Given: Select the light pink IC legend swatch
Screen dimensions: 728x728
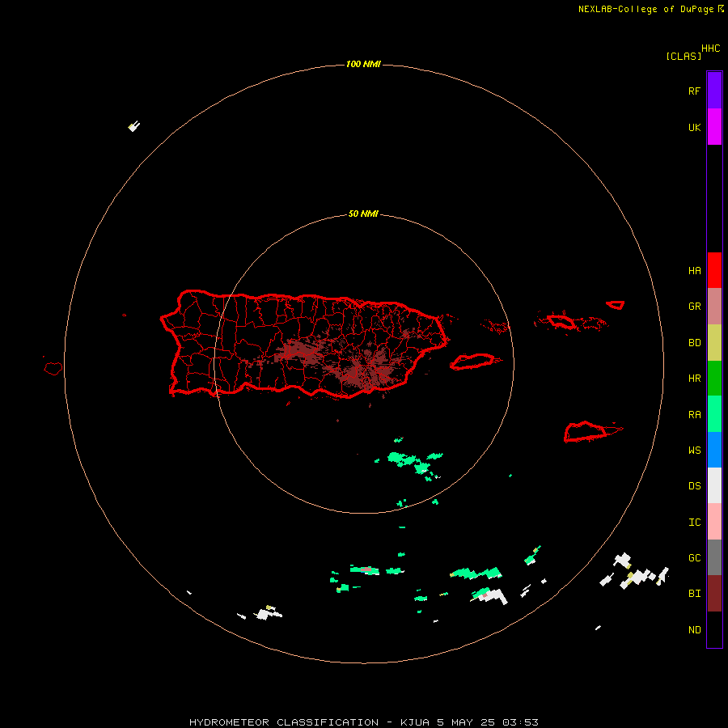Looking at the screenshot, I should [714, 522].
